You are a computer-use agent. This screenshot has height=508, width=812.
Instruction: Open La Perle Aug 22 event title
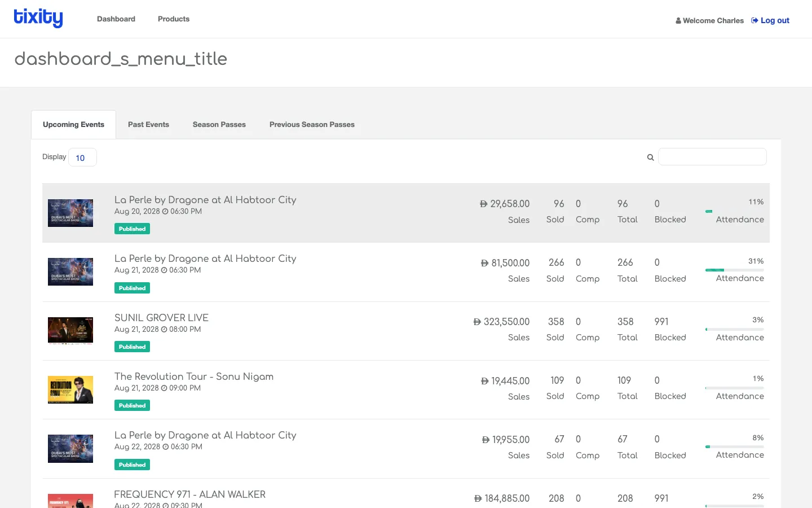click(205, 435)
